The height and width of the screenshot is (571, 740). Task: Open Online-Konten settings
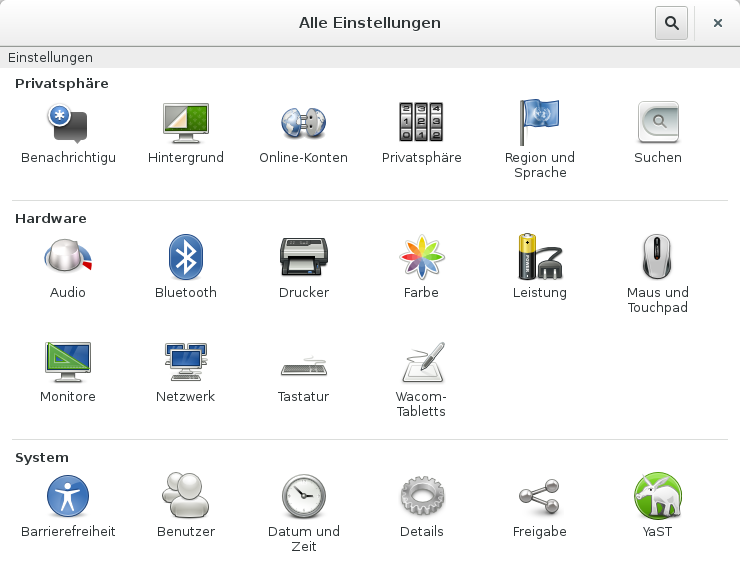303,124
